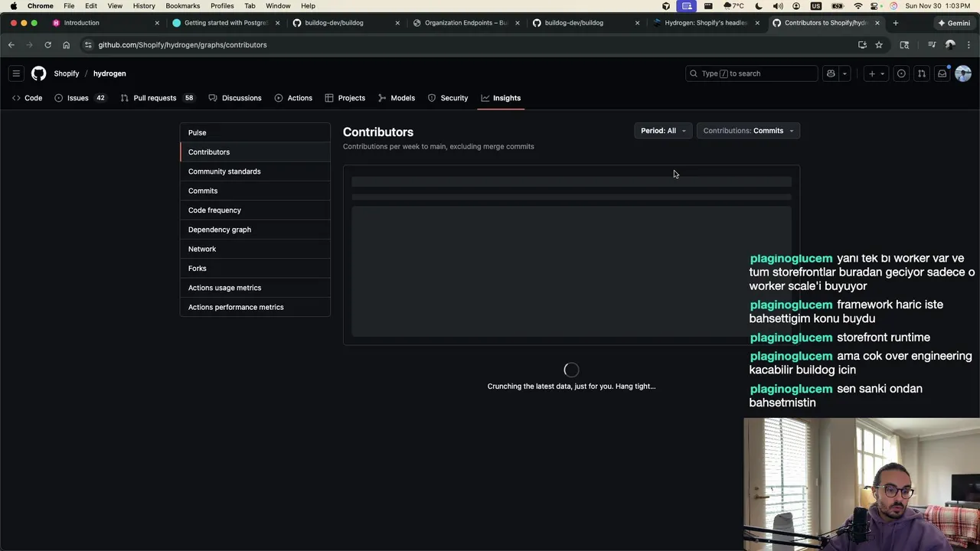Open Network in the Insights sidebar
The height and width of the screenshot is (551, 980).
(x=256, y=249)
